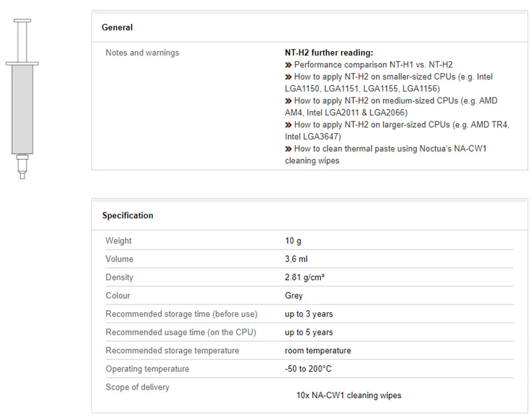Screen dimensions: 532x419
Task: Click the thermal paste syringe image
Action: click(22, 98)
